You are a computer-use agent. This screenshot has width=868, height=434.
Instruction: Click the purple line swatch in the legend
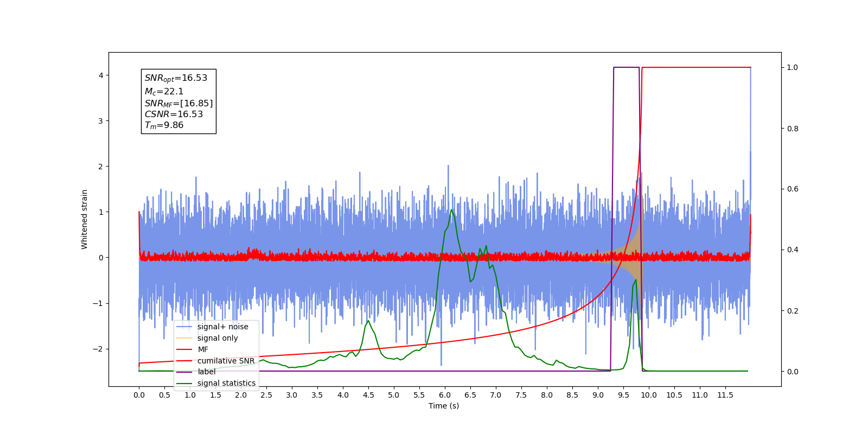tap(184, 372)
